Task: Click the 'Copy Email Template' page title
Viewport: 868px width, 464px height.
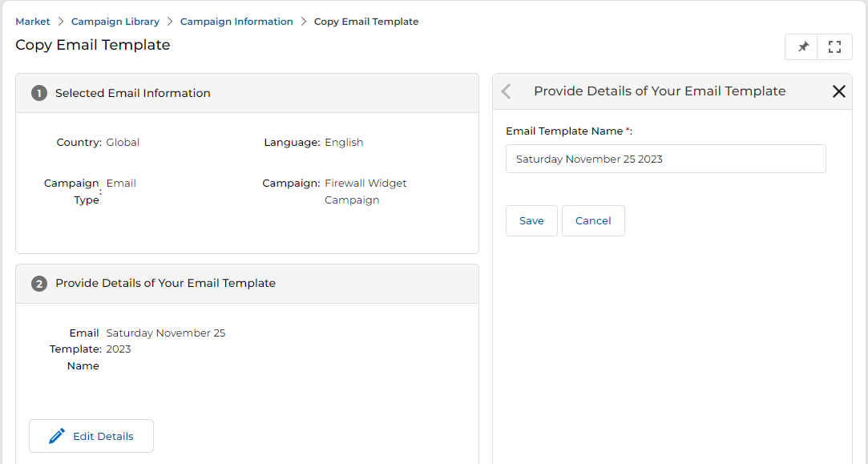Action: [92, 45]
